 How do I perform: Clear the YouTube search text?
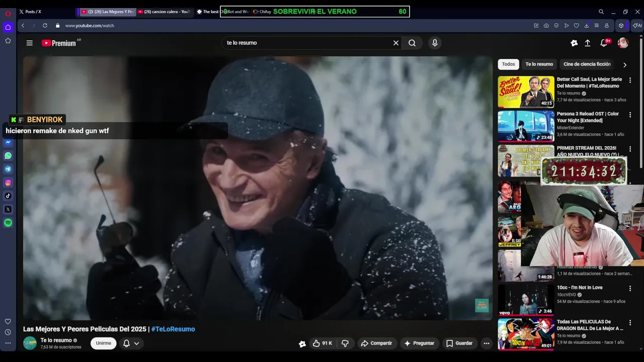(x=396, y=43)
